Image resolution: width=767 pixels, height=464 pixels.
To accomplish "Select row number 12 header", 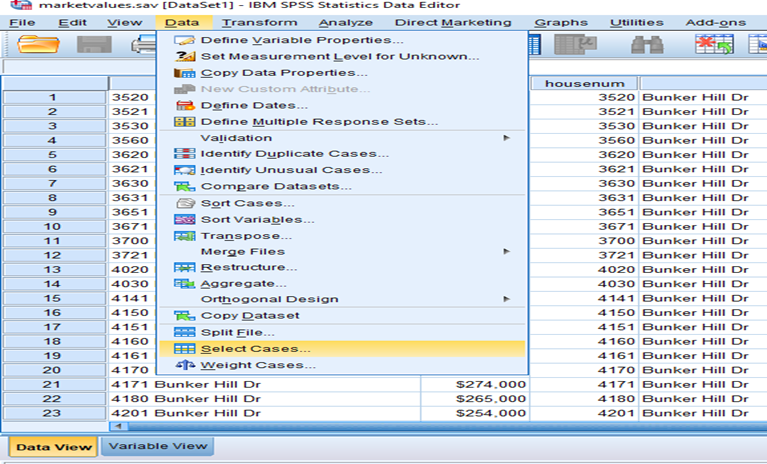I will click(x=53, y=255).
